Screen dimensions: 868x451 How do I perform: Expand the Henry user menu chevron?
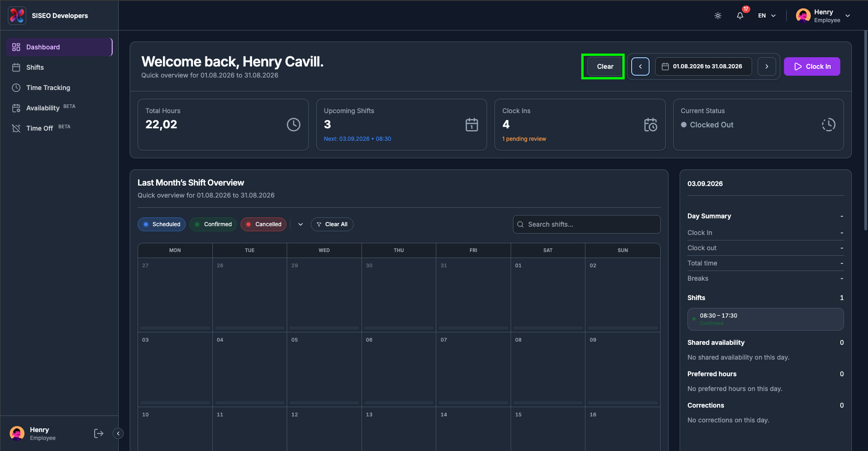(x=848, y=16)
